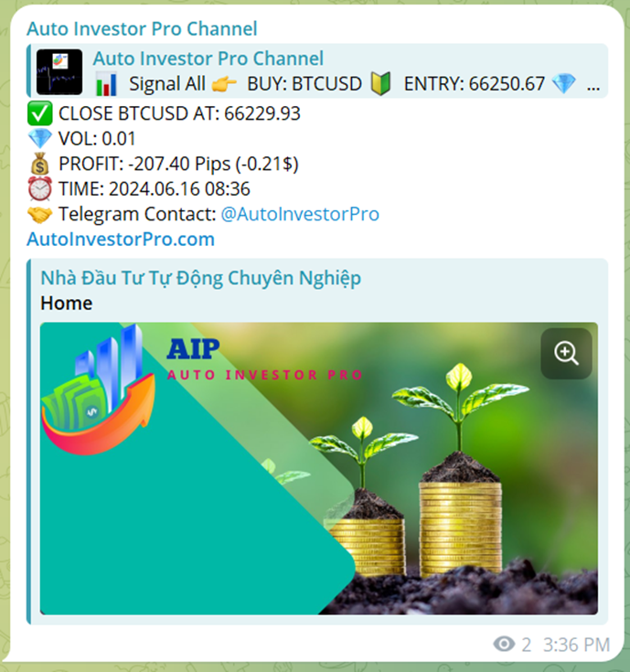Click the quoted reply's Auto Investor Pro Channel title
Image resolution: width=630 pixels, height=672 pixels.
(208, 59)
